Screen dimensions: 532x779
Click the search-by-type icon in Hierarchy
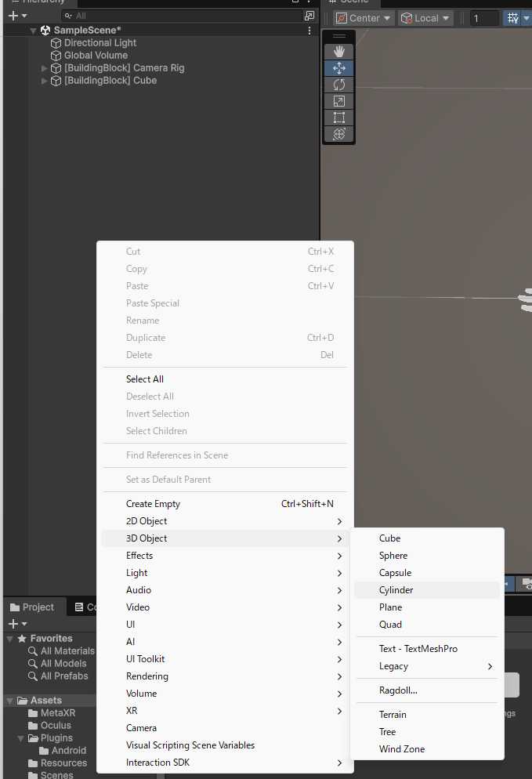pos(309,16)
